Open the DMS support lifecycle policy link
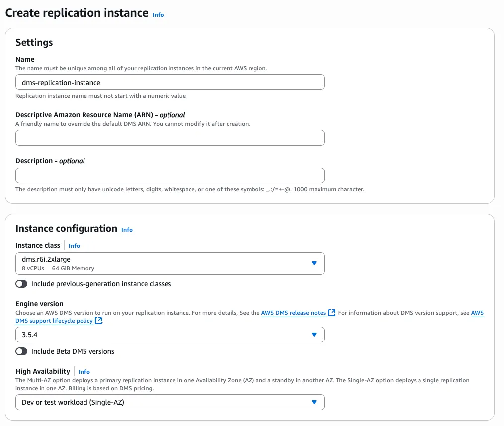 [54, 321]
